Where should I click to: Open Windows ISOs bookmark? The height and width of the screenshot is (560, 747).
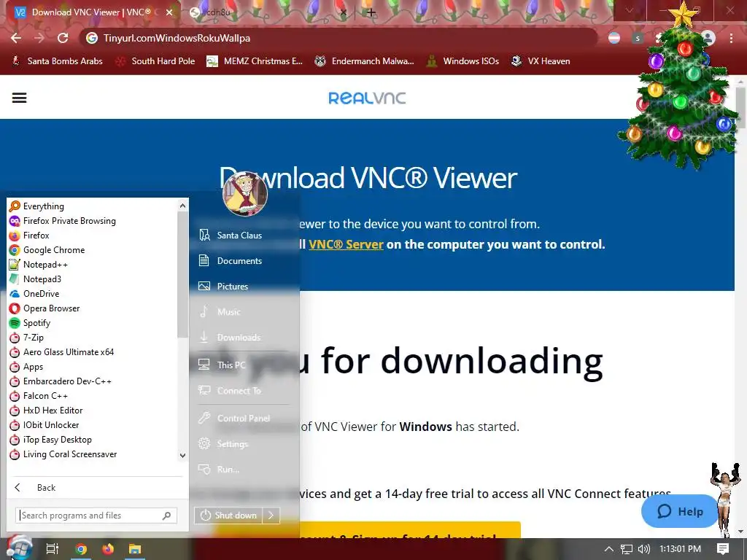pyautogui.click(x=462, y=61)
